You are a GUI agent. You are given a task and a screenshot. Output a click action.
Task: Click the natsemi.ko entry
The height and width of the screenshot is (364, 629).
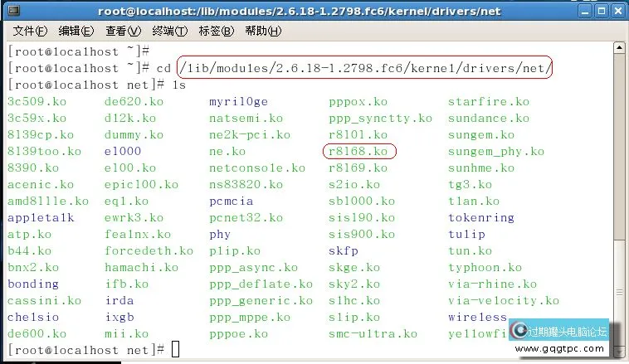point(246,119)
